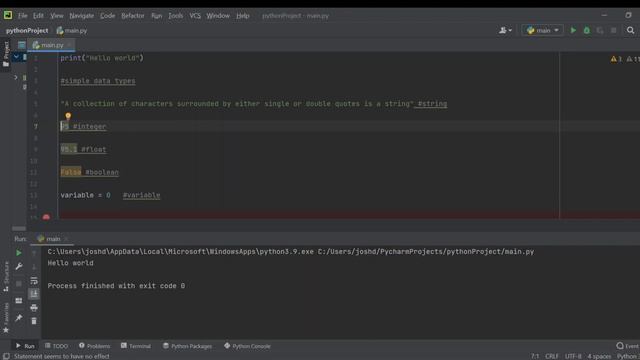Open the main run configuration dropdown
Screen dimensions: 640x360
click(x=542, y=30)
